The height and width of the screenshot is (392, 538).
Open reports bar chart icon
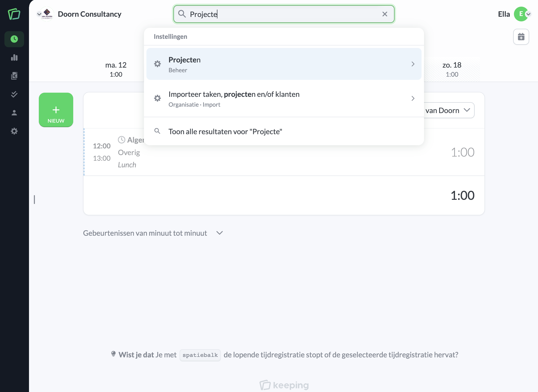pos(14,58)
